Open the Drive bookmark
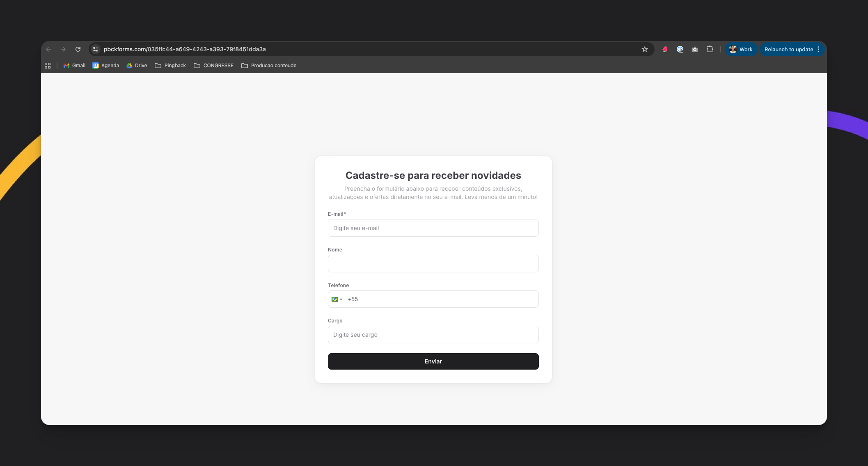This screenshot has width=868, height=466. pyautogui.click(x=137, y=66)
